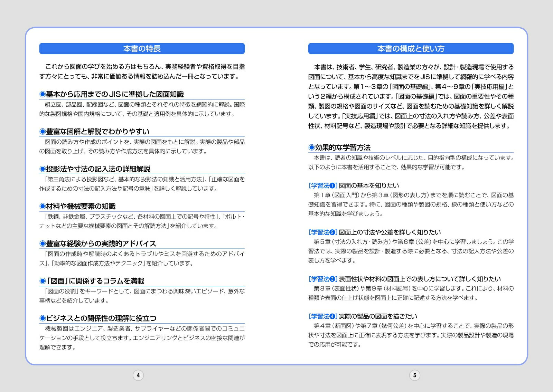Click the page number 4 circle
Screen dimensions: 553x392
point(138,375)
